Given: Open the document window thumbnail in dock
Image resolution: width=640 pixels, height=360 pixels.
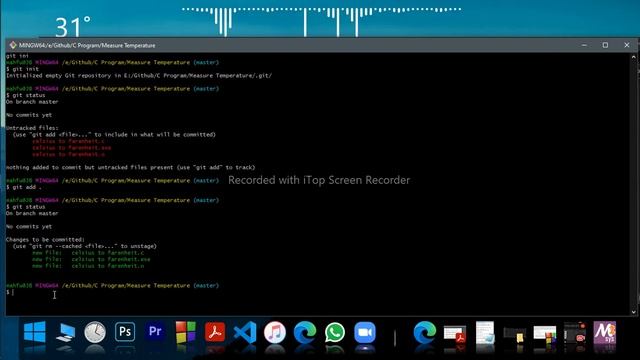Looking at the screenshot, I should (485, 333).
